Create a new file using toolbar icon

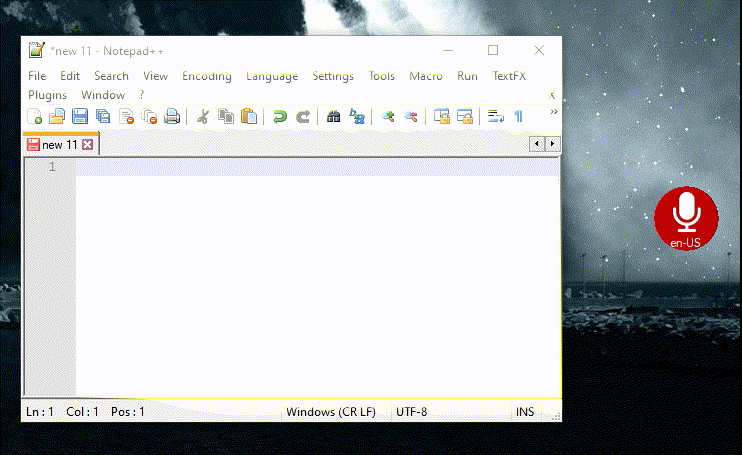tap(35, 116)
